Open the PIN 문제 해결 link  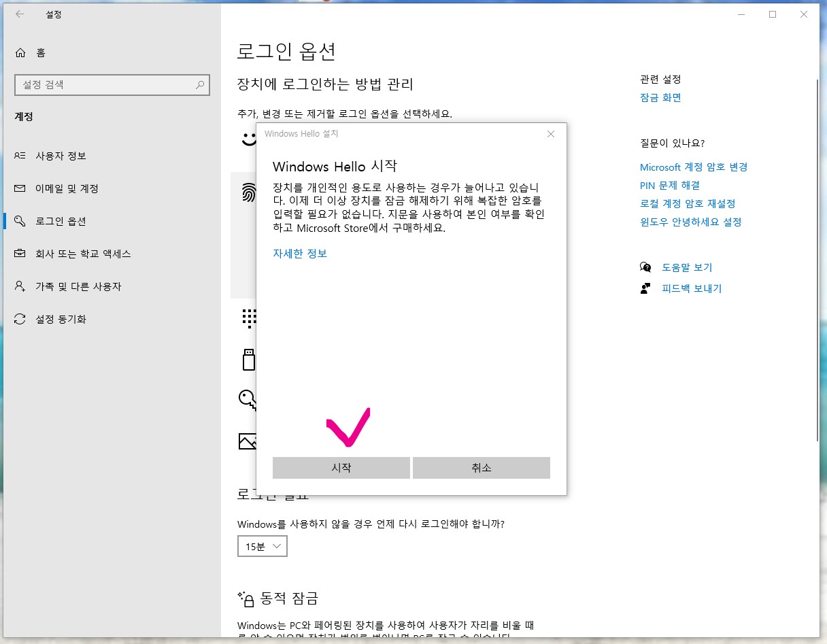670,185
